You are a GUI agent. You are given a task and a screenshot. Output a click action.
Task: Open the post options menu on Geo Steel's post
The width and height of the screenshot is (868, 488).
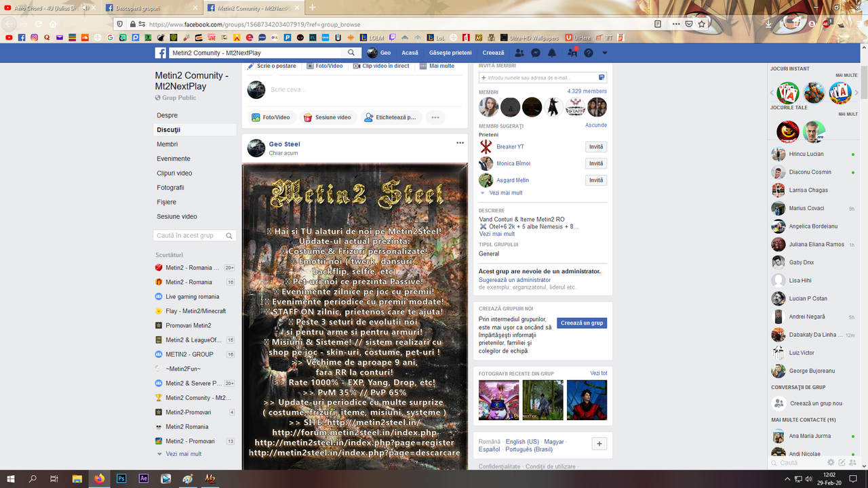[460, 143]
